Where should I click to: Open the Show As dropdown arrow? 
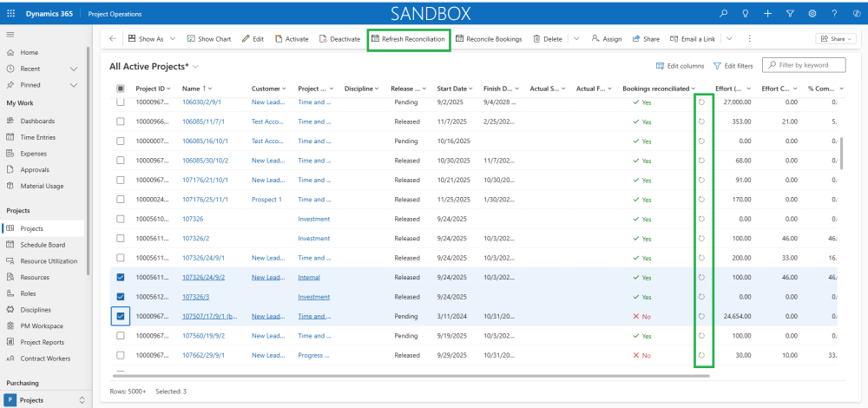tap(173, 39)
